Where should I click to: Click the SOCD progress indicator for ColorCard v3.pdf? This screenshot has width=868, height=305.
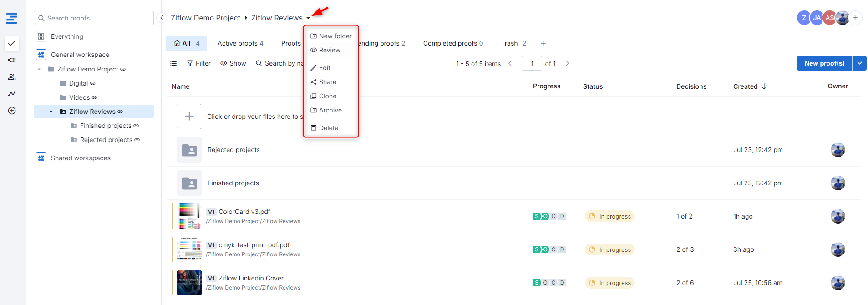549,216
